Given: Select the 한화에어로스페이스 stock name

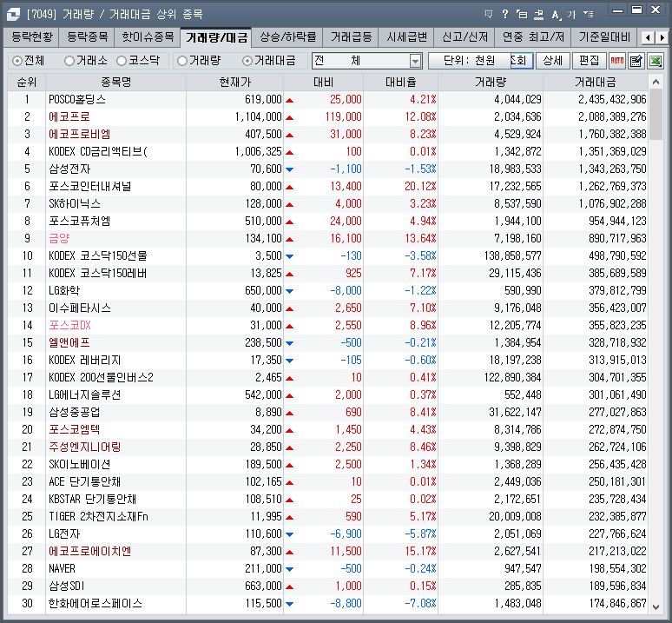Looking at the screenshot, I should pos(96,603).
